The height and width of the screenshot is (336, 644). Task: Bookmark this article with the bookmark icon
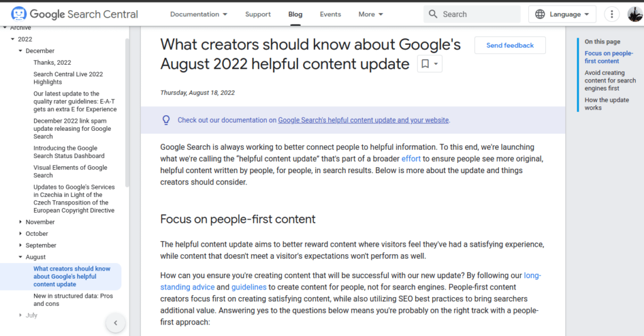[x=425, y=64]
